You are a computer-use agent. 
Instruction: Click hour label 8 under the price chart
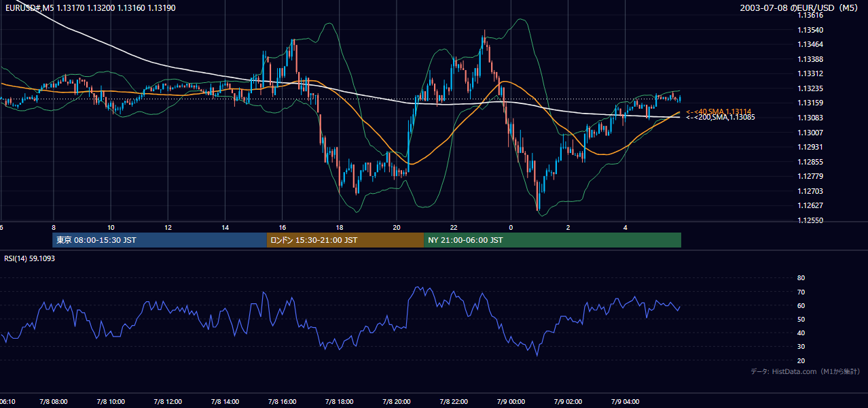coord(53,228)
